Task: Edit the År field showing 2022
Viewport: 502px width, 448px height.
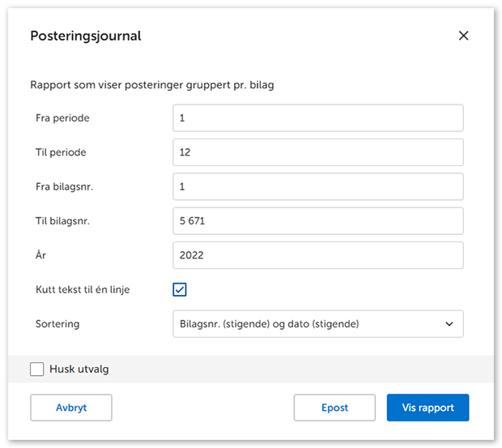Action: click(x=317, y=255)
